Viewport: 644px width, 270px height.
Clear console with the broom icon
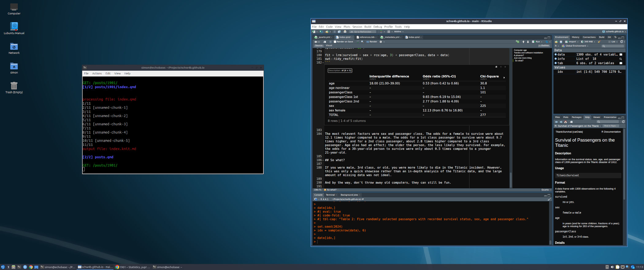point(549,199)
